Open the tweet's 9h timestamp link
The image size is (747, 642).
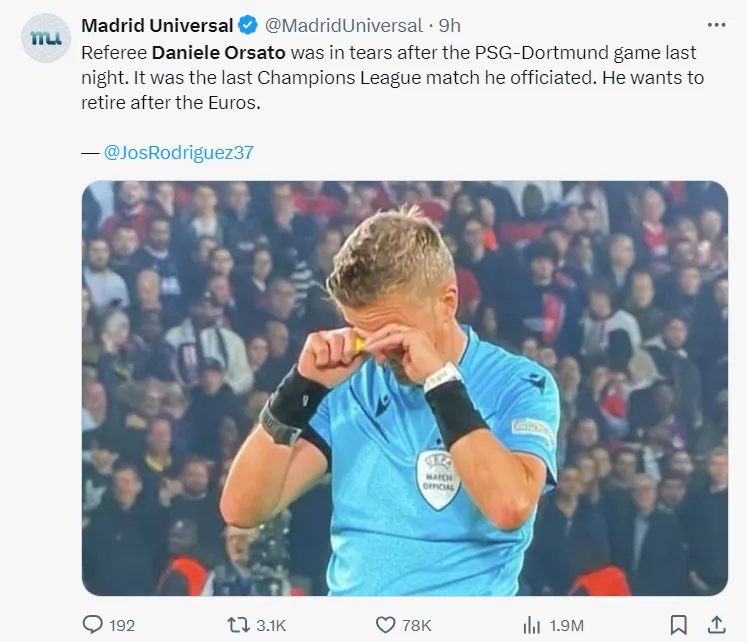click(x=450, y=25)
